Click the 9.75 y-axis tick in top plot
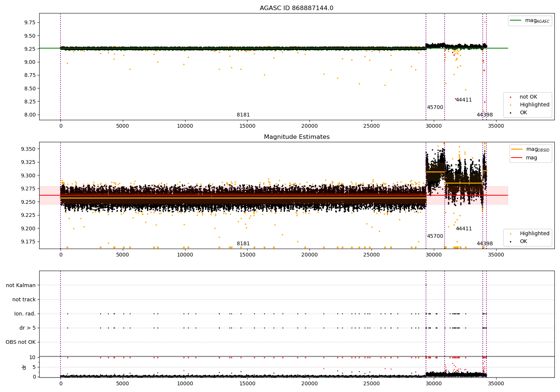Viewport: 560px width, 392px height. 30,23
